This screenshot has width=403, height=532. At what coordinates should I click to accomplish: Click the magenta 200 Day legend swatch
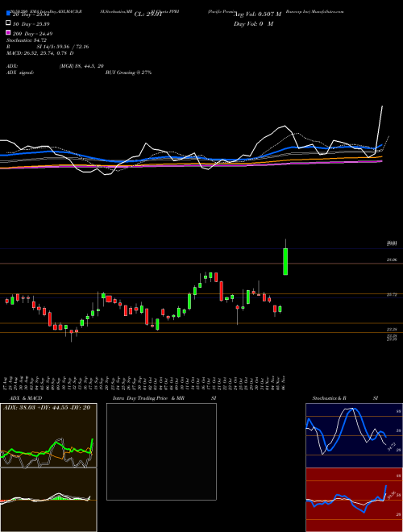[8, 33]
